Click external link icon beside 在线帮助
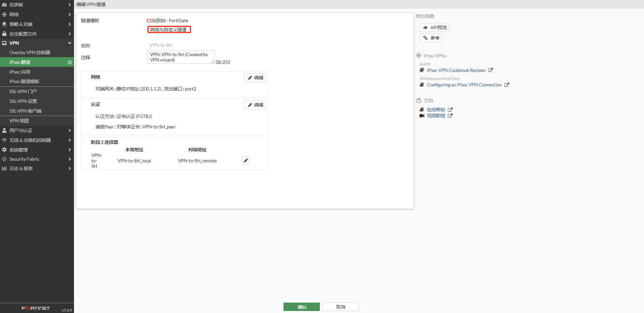 [x=450, y=110]
